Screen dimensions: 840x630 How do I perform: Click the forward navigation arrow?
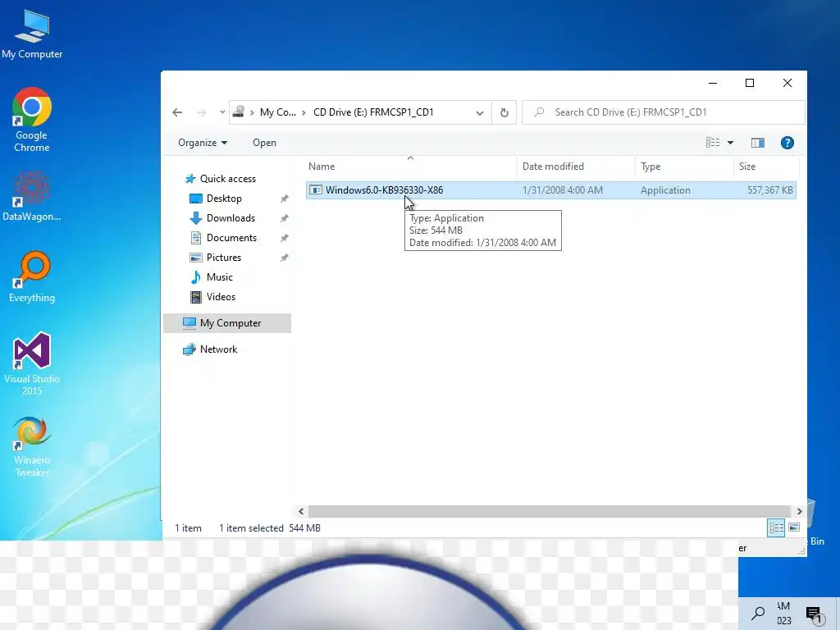tap(202, 112)
